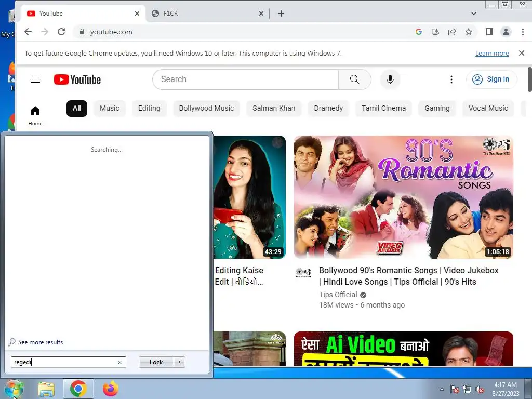This screenshot has width=532, height=399.
Task: Show hidden tray icons arrow
Action: [442, 390]
